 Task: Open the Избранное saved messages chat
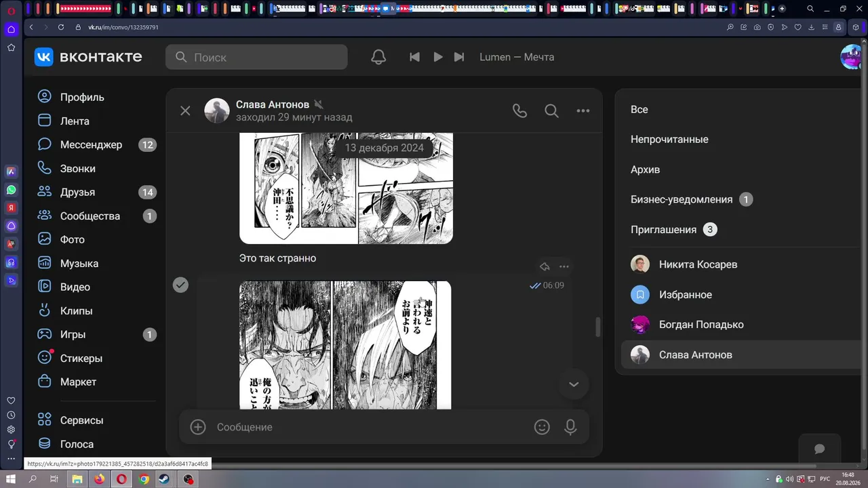(741, 295)
